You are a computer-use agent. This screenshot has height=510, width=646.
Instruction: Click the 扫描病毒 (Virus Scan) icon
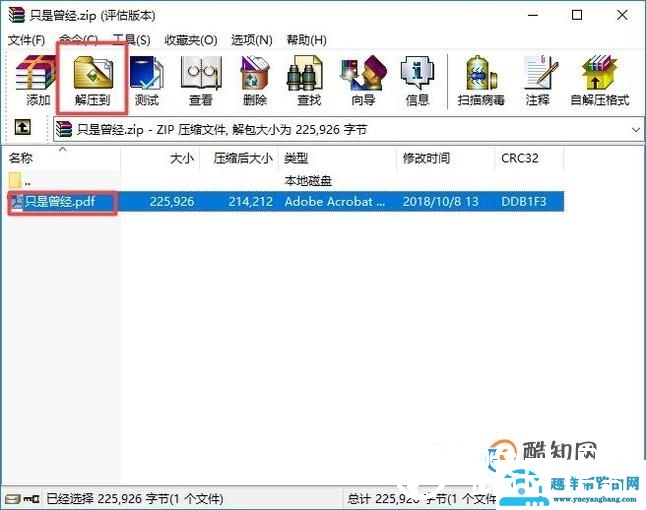(x=481, y=73)
